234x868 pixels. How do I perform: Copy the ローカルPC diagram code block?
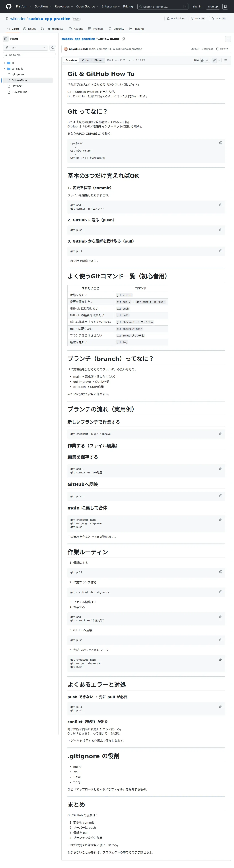[x=221, y=143]
